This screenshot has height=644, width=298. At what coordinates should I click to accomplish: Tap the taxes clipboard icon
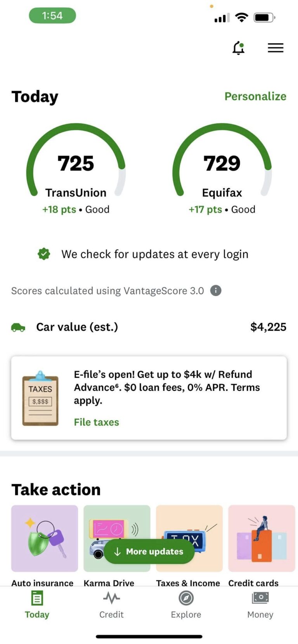click(40, 398)
